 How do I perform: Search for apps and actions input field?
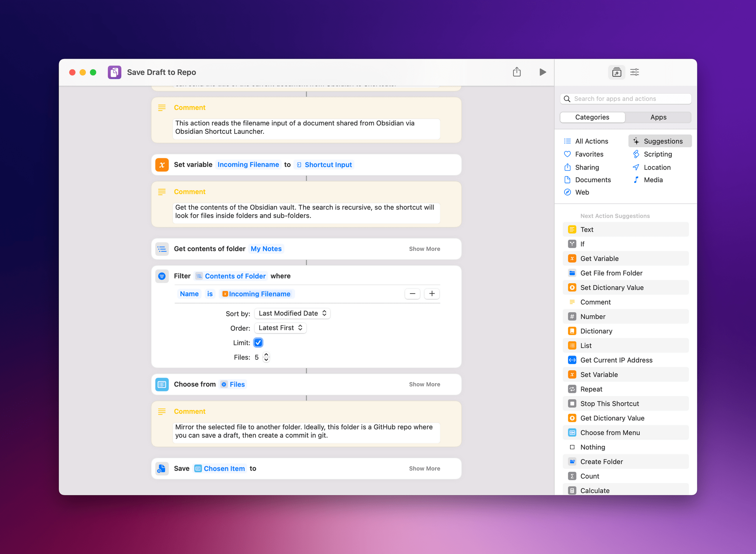[626, 98]
